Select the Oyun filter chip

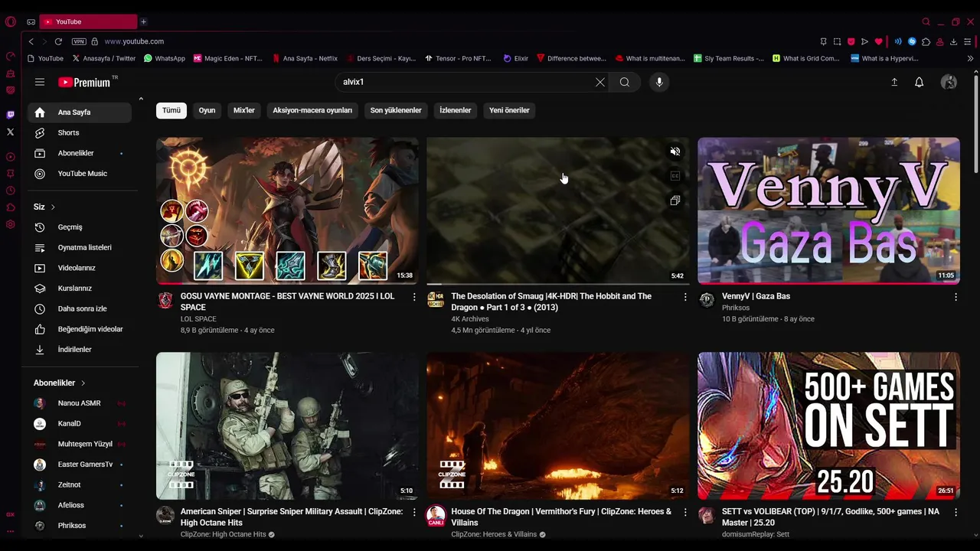[x=207, y=110]
